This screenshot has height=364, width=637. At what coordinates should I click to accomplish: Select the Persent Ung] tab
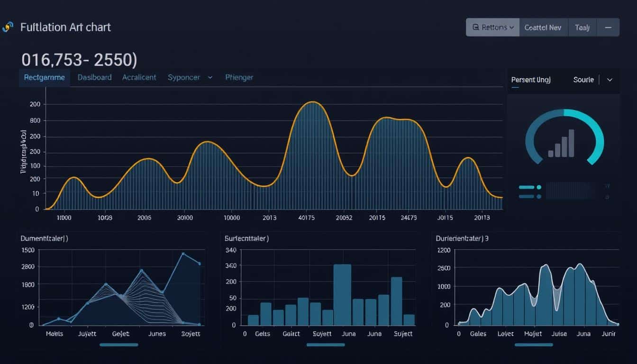pyautogui.click(x=531, y=80)
